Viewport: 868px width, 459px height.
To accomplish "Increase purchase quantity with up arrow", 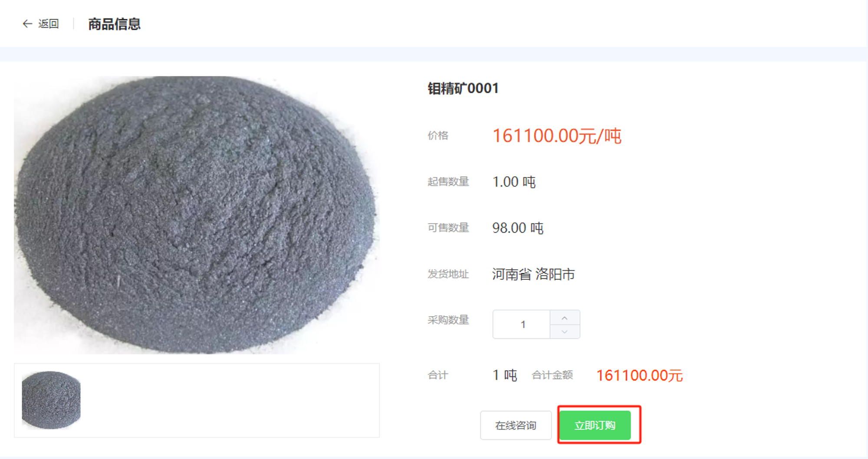I will click(565, 318).
